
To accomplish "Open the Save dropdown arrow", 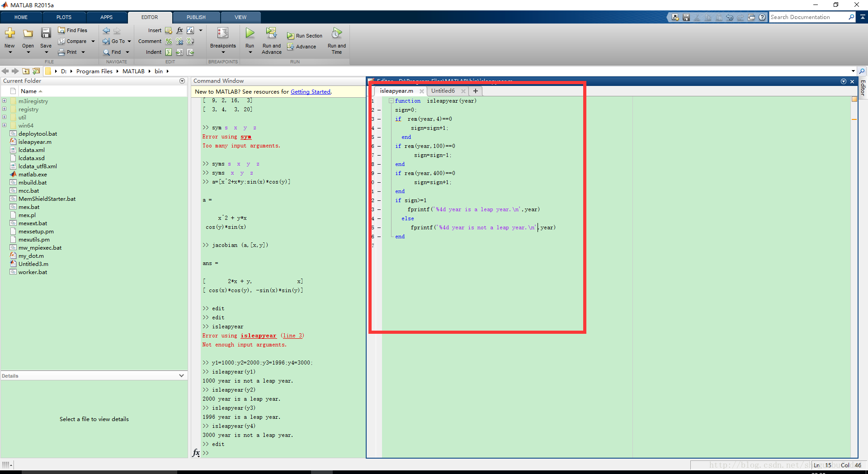I will click(x=46, y=52).
